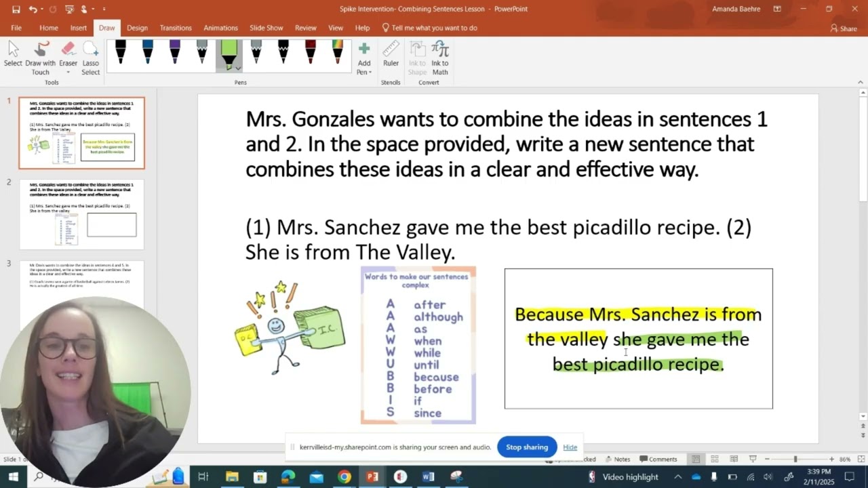The width and height of the screenshot is (868, 488).
Task: Click the Tell me what you want to do box
Action: coord(430,28)
